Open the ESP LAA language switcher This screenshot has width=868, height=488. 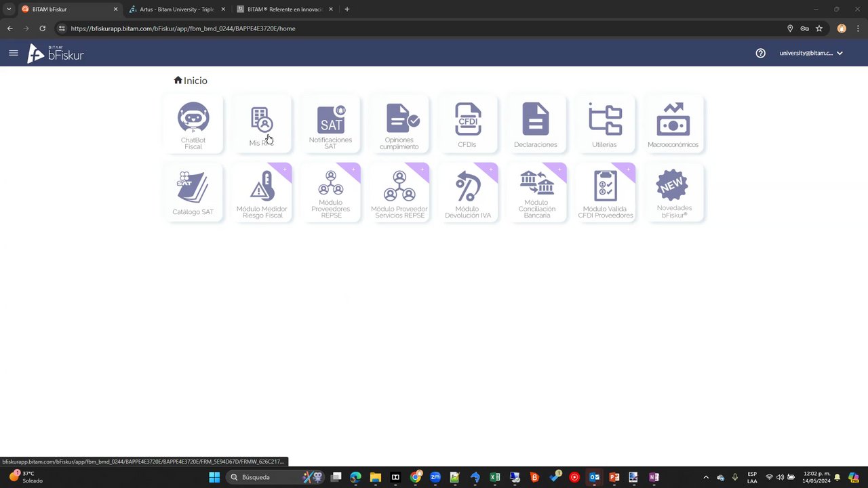point(752,477)
